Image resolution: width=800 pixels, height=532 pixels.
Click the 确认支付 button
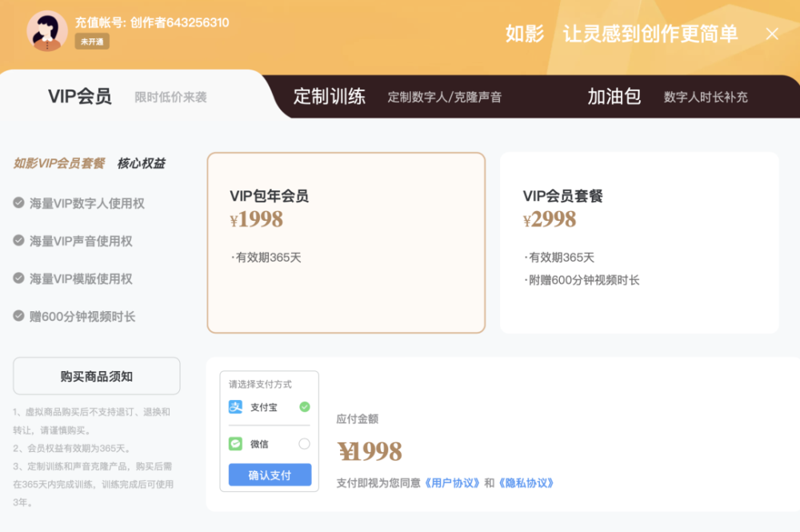tap(270, 475)
